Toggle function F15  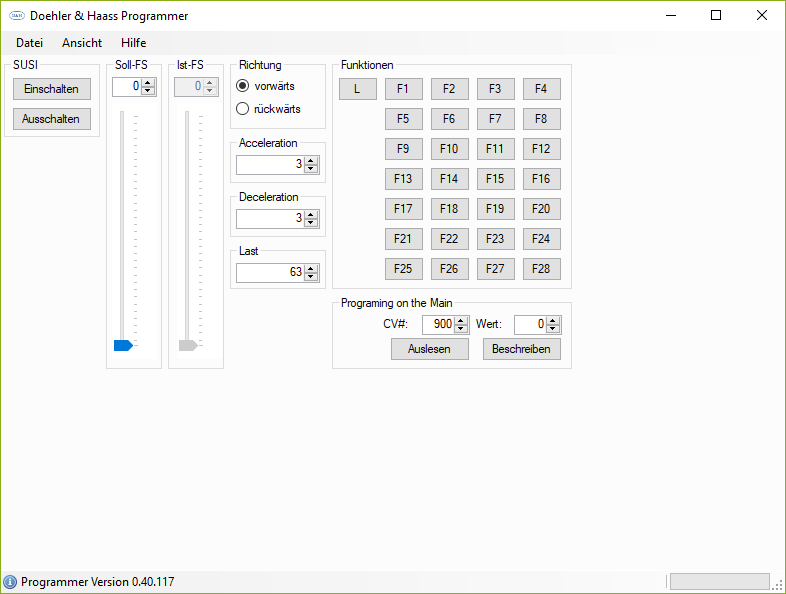tap(496, 179)
